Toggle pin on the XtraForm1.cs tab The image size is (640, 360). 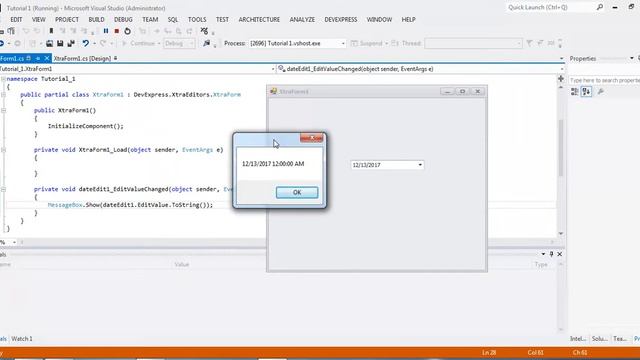(x=38, y=58)
